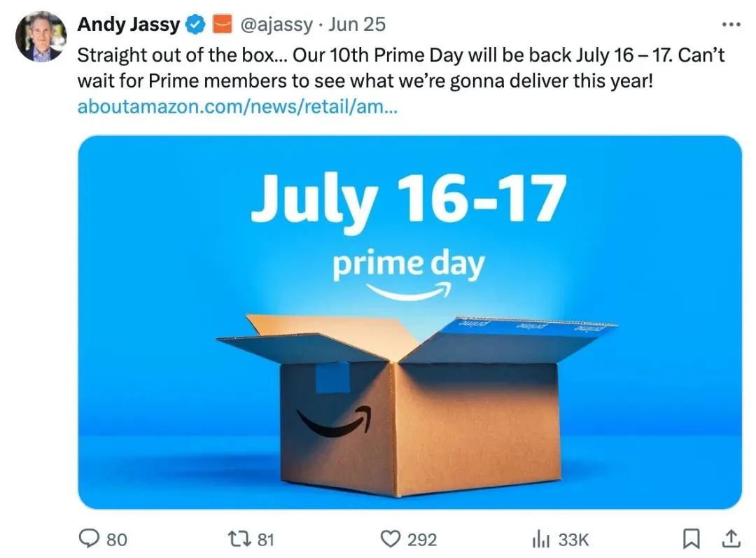Viewport: 756px width, 558px height.
Task: Bookmark the post with the bookmark icon
Action: tap(692, 538)
